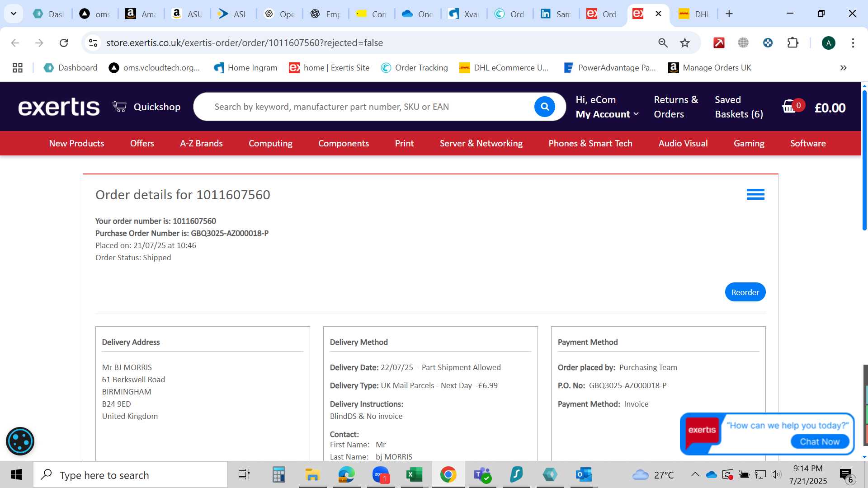Screen dimensions: 868x488
Task: Click the Exertis logo
Action: pyautogui.click(x=59, y=107)
